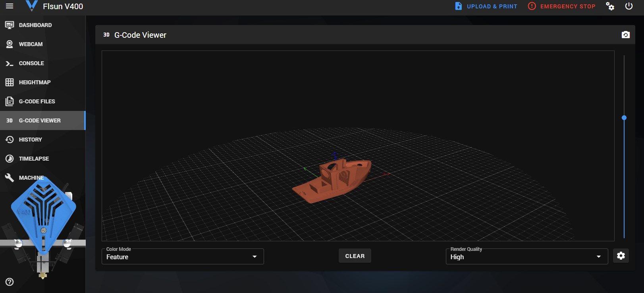Open the Heightmap page
The image size is (644, 293).
(42, 82)
